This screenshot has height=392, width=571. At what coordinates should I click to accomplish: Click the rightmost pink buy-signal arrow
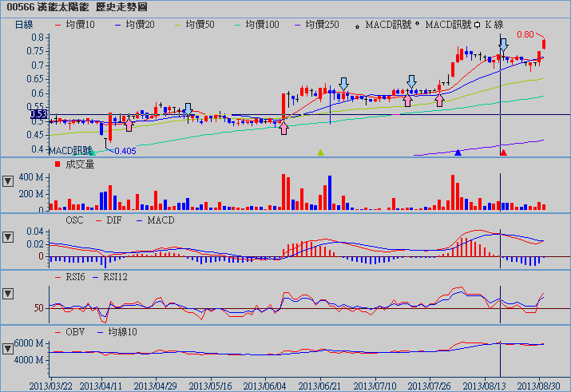[439, 99]
